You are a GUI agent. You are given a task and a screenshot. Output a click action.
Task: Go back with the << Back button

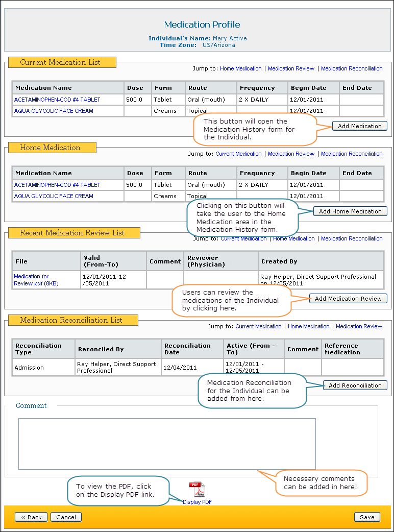pos(31,517)
